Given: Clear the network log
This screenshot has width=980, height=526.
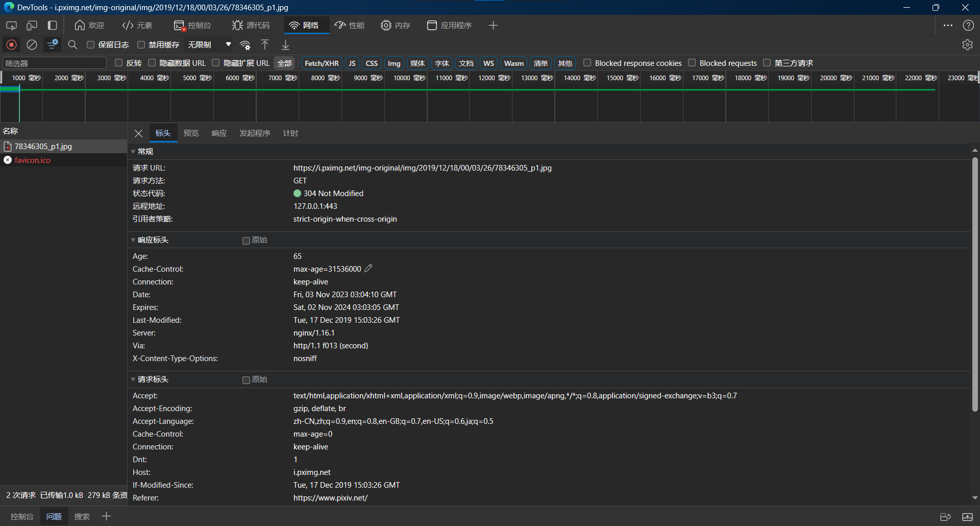Looking at the screenshot, I should click(x=32, y=45).
